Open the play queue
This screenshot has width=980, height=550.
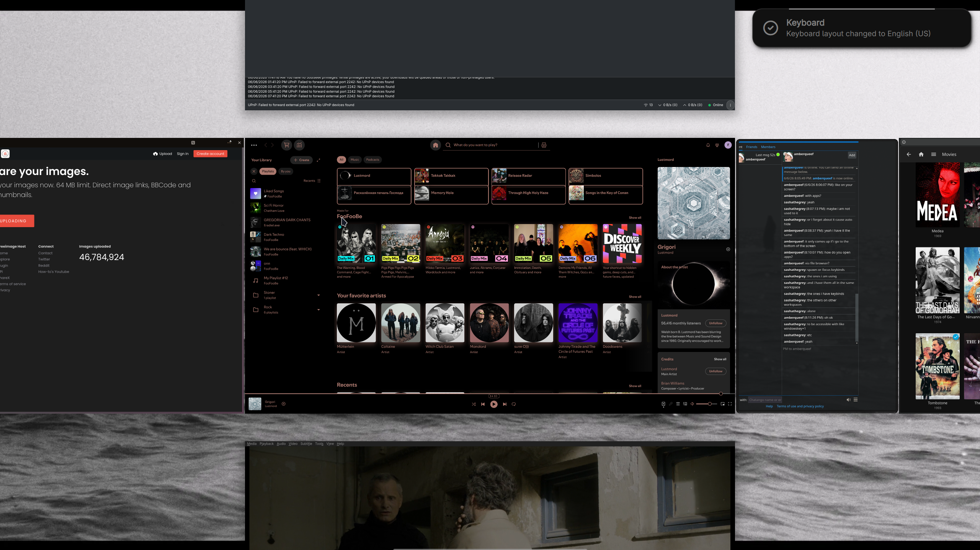click(678, 404)
